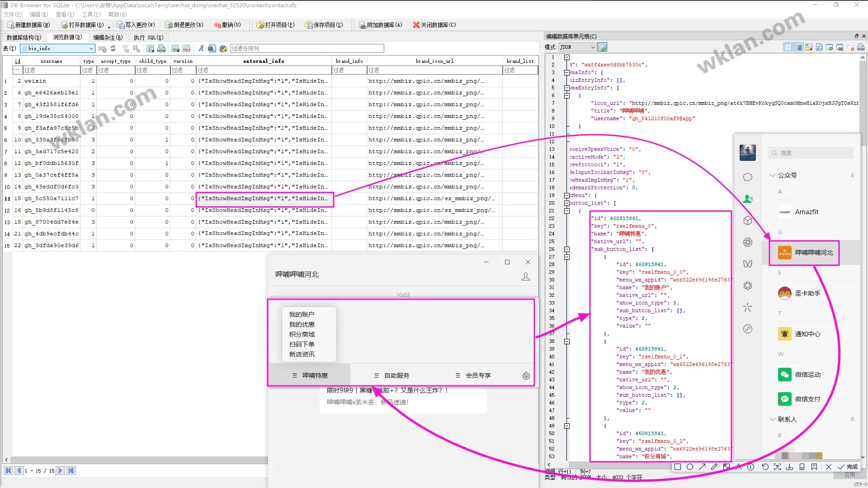Switch to the 执行 SQL tab

148,38
